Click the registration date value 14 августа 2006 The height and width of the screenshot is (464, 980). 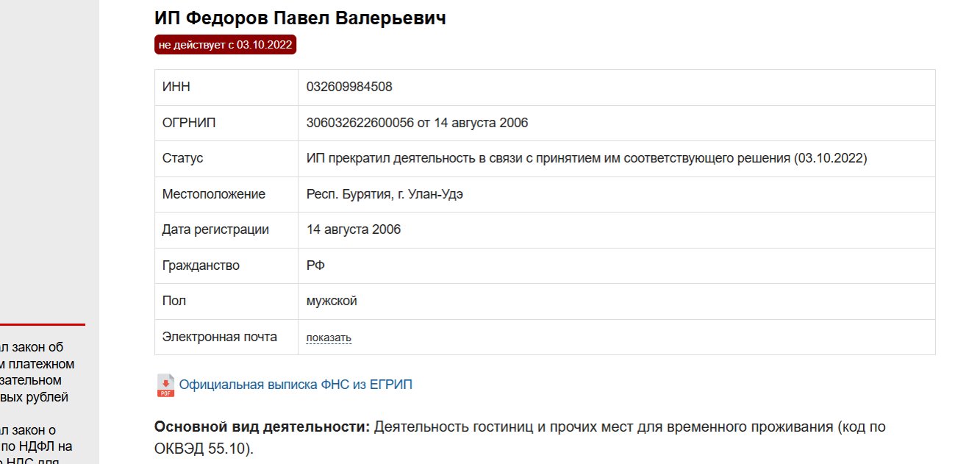coord(354,229)
